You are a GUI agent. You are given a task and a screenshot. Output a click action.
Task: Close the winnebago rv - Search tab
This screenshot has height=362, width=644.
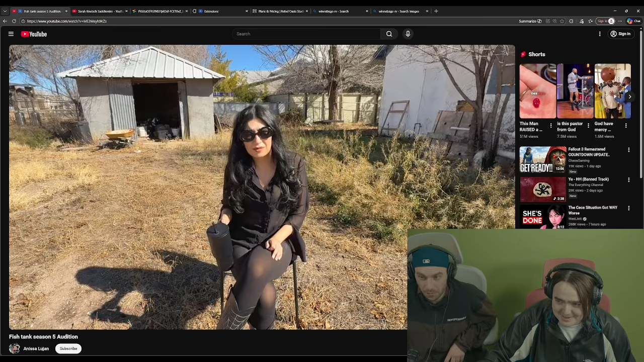click(x=367, y=11)
